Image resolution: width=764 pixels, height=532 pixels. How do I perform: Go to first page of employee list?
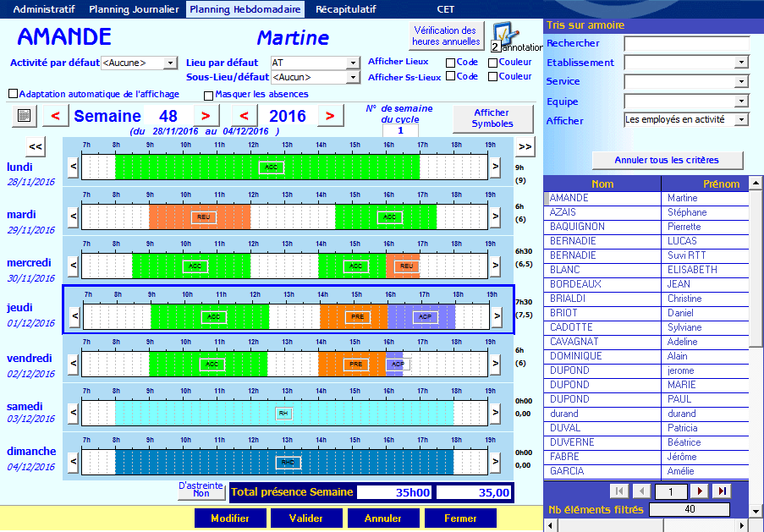click(619, 491)
